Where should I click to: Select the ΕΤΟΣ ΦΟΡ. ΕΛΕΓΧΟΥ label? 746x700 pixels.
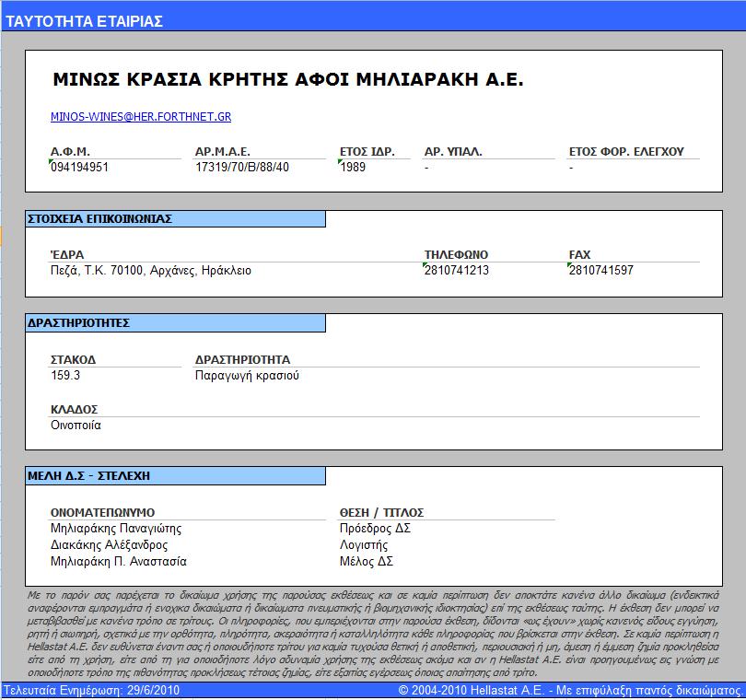tap(626, 152)
